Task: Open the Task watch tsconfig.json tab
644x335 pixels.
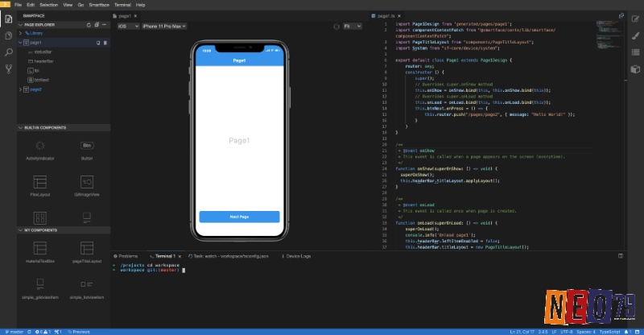Action: point(229,256)
